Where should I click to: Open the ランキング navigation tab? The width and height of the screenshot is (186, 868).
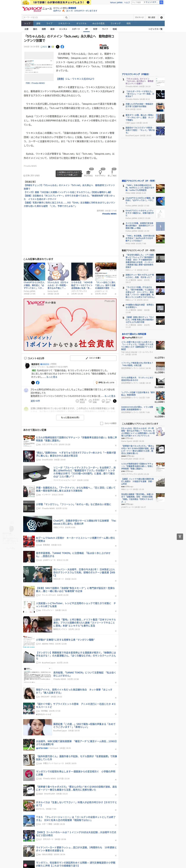click(115, 24)
